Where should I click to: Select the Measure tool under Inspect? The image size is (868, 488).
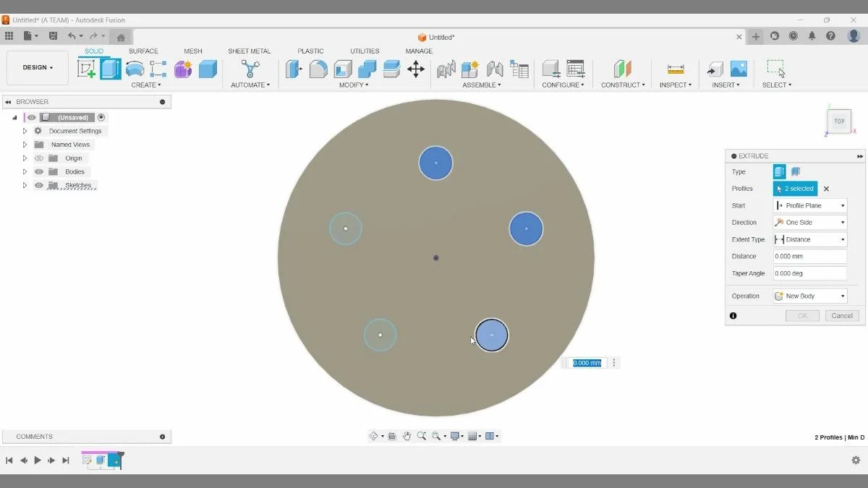(x=675, y=69)
